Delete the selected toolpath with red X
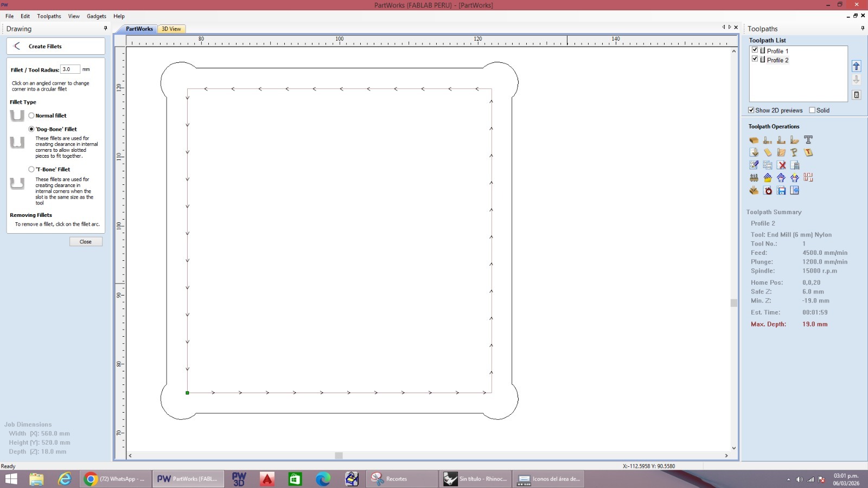Image resolution: width=868 pixels, height=488 pixels. click(x=781, y=165)
